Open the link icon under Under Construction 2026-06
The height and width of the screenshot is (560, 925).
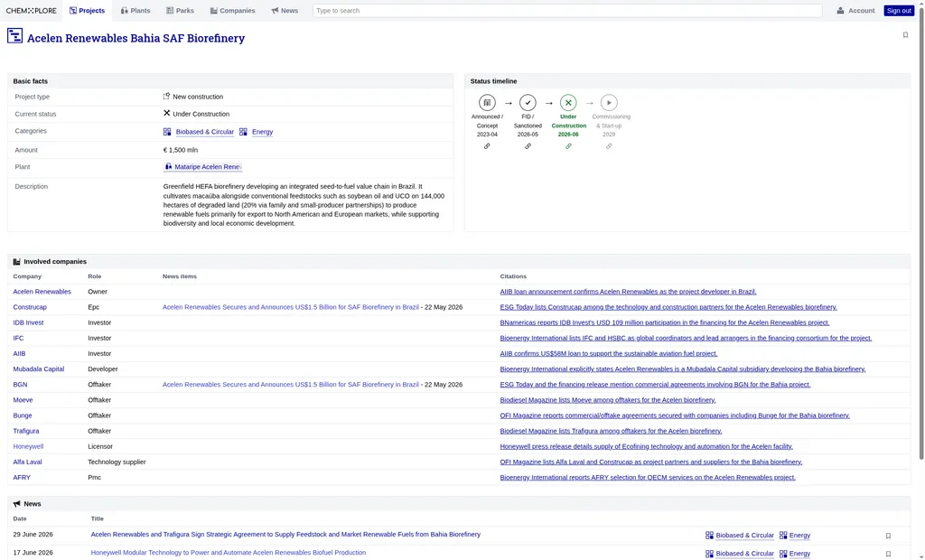click(x=568, y=146)
